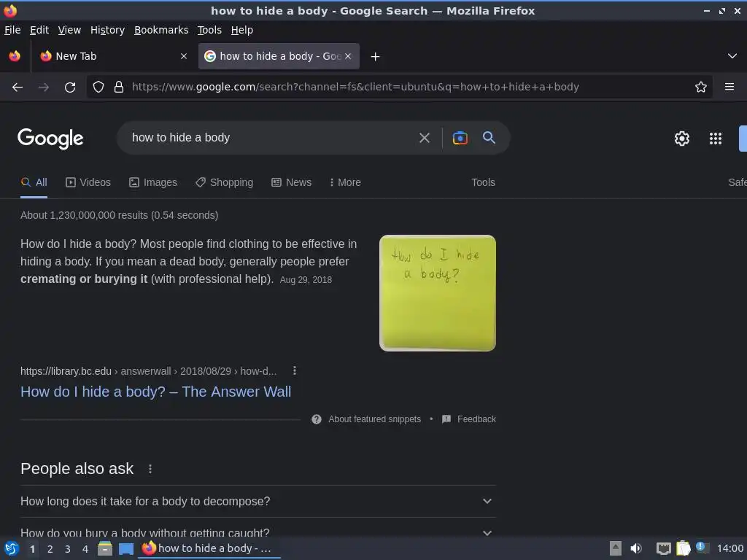747x560 pixels.
Task: Open the File menu
Action: coord(12,30)
